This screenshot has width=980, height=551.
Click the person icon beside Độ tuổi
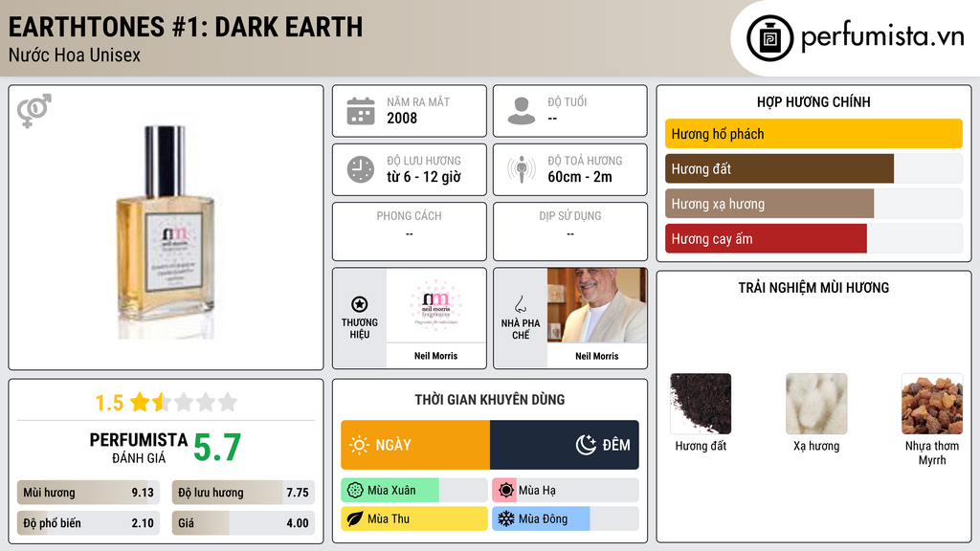(x=522, y=111)
